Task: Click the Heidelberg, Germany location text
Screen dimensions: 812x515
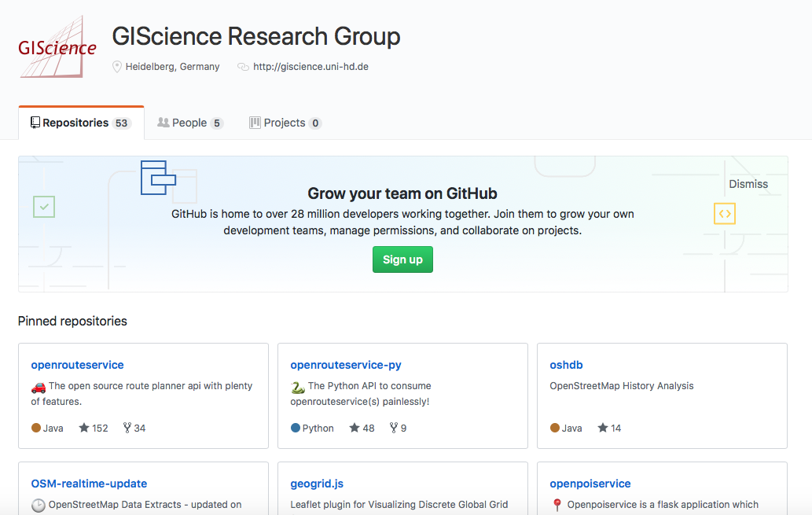Action: point(172,67)
